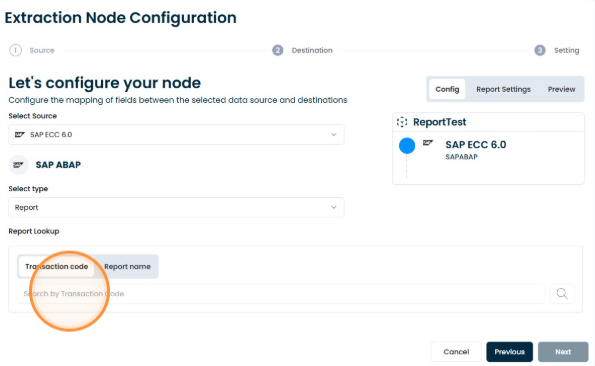Focus the Search by Transaction Code field
595x366 pixels.
pos(281,294)
